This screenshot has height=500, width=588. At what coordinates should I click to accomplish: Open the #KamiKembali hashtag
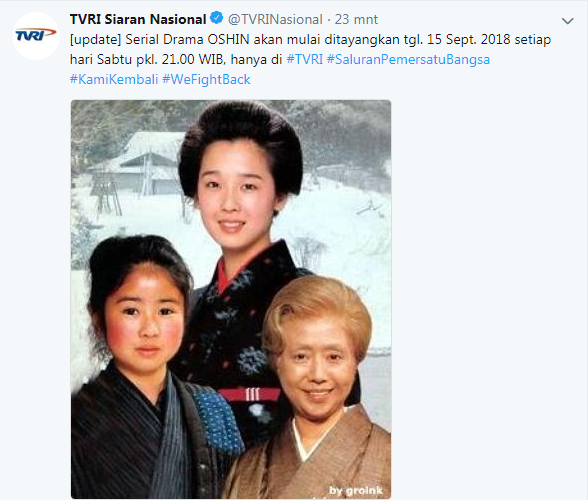(114, 79)
